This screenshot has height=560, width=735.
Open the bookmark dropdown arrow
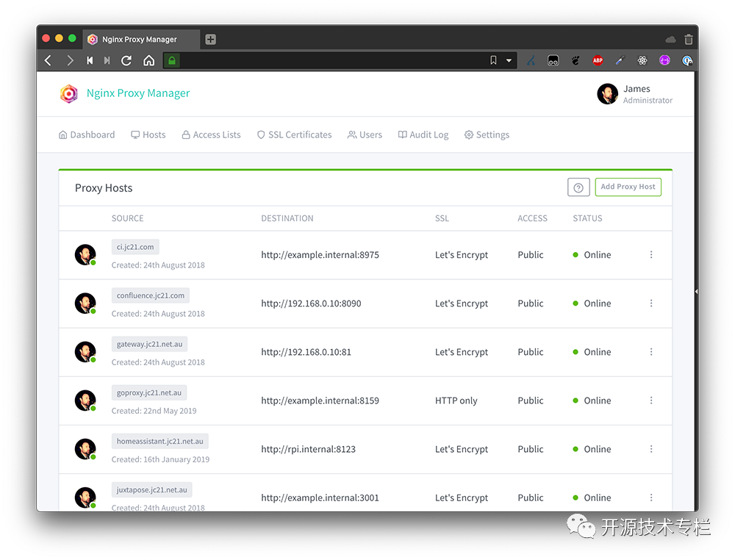pos(509,60)
